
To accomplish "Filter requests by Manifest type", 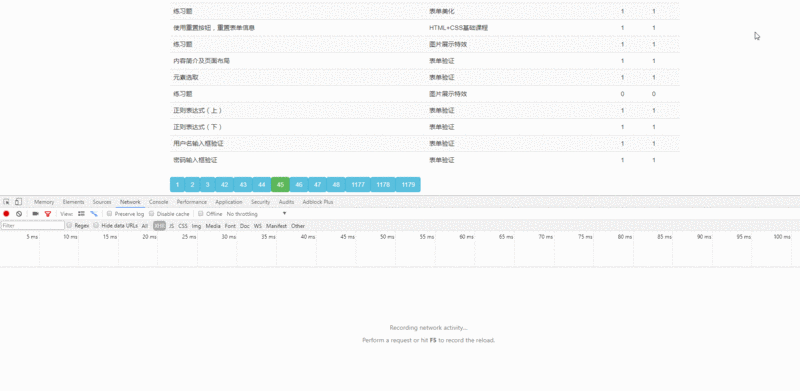I will click(277, 226).
